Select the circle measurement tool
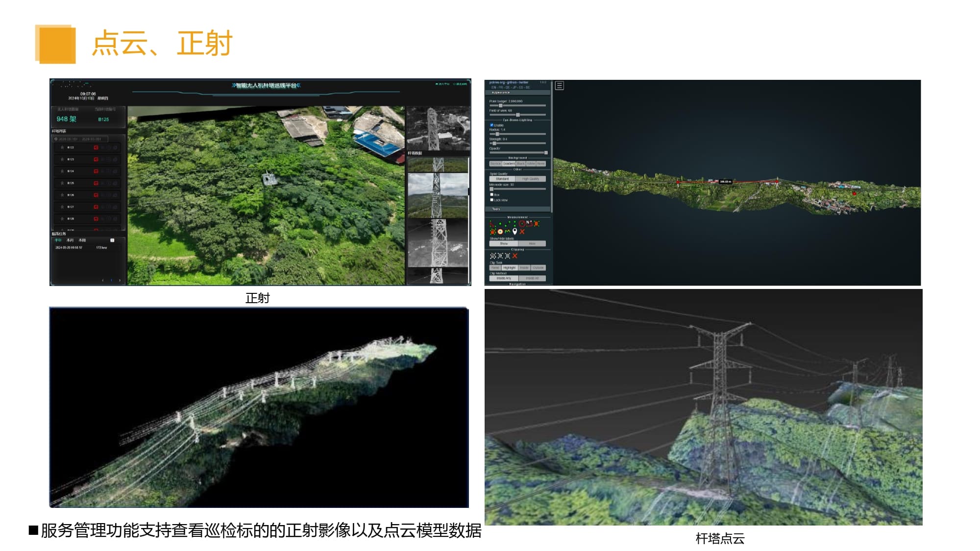The width and height of the screenshot is (980, 551). (x=522, y=224)
